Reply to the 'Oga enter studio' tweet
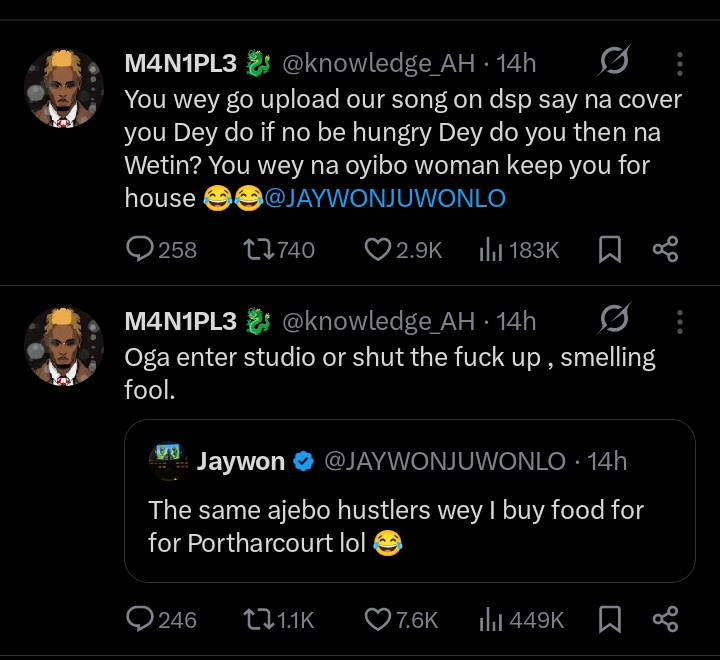This screenshot has height=660, width=720. click(x=141, y=620)
